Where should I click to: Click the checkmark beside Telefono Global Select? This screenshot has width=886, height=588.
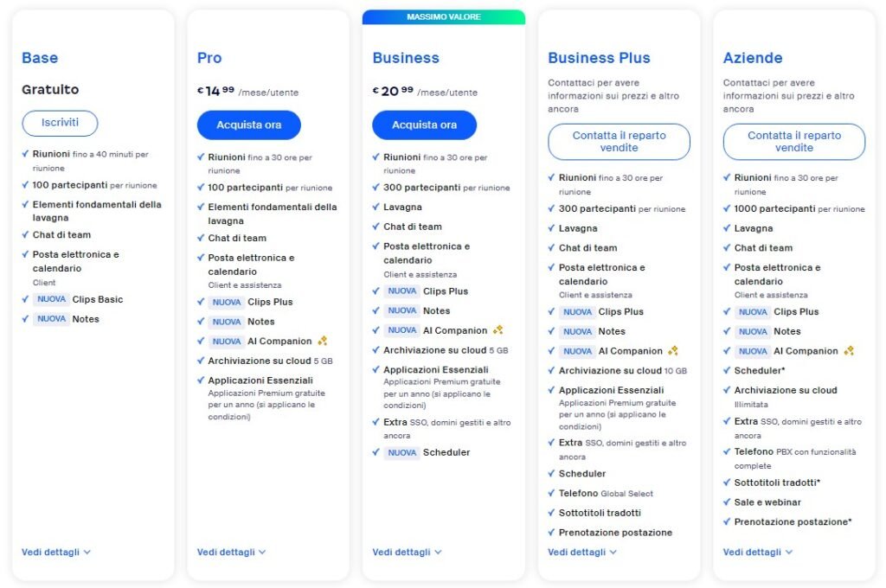pyautogui.click(x=551, y=493)
